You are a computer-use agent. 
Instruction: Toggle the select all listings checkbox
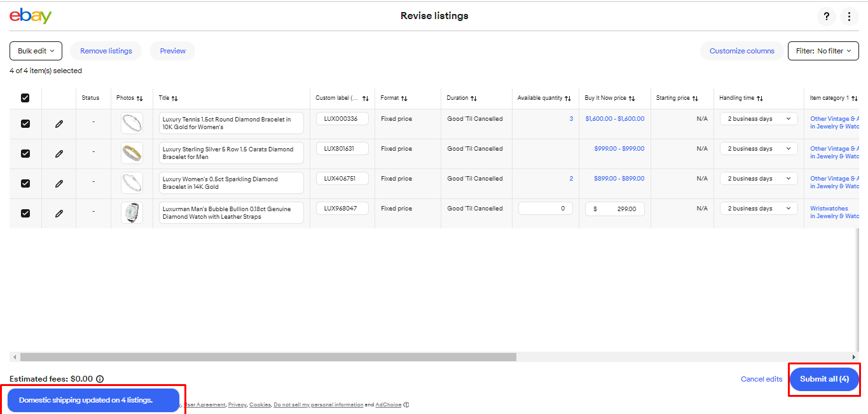25,98
